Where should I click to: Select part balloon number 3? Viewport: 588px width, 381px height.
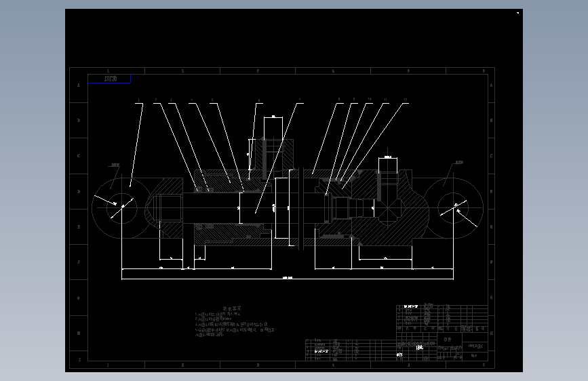(x=171, y=100)
